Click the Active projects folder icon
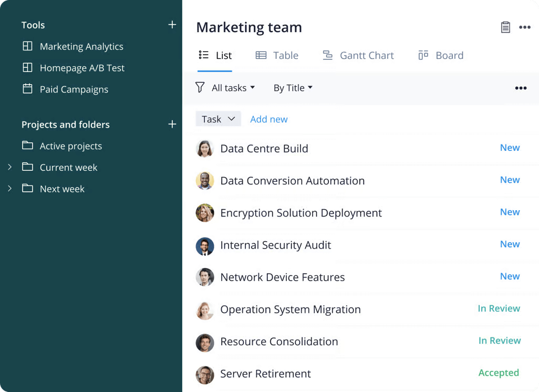This screenshot has height=392, width=539. click(x=27, y=146)
